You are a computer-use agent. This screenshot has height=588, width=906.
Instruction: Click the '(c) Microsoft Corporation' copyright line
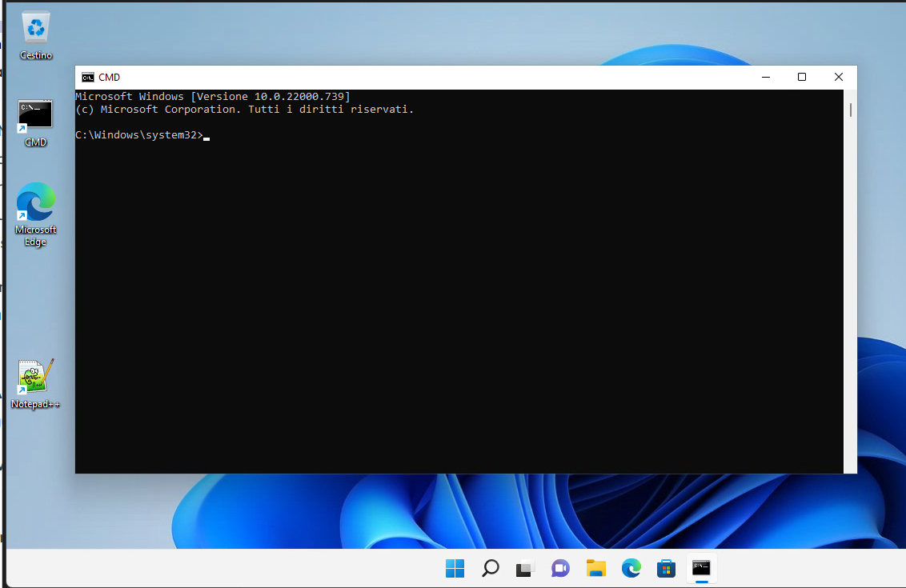245,109
